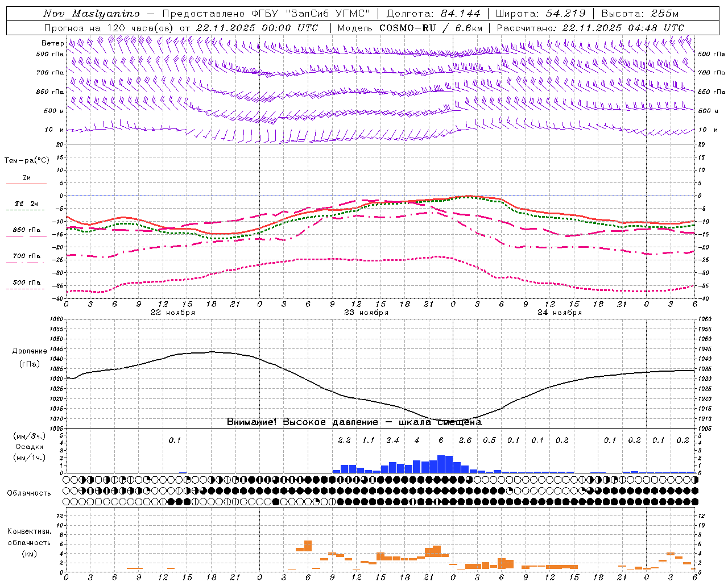The height and width of the screenshot is (582, 728).
Task: Click the Высота: 285м value
Action: 640,14
